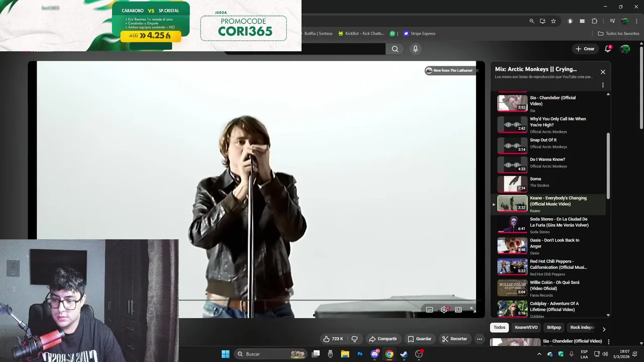This screenshot has width=644, height=362.
Task: Bookmark this page with the star icon
Action: [553, 21]
